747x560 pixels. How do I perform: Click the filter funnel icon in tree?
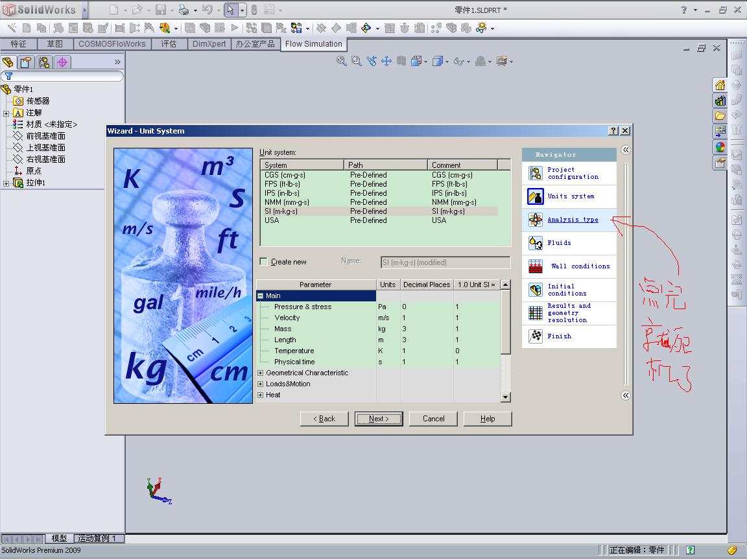(x=8, y=76)
